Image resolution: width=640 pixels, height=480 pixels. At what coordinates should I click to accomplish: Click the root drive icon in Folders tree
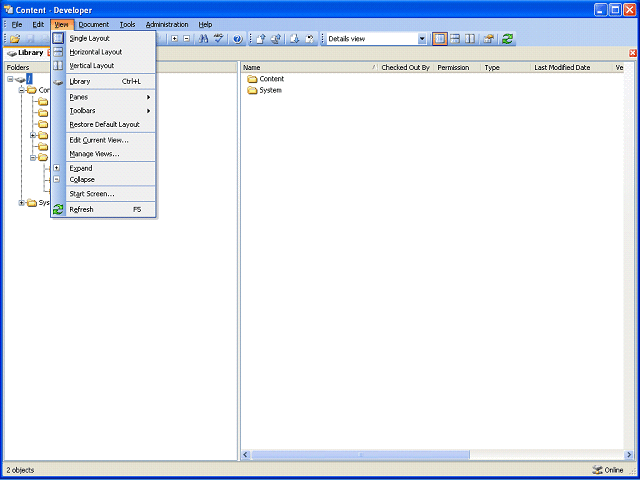point(20,79)
